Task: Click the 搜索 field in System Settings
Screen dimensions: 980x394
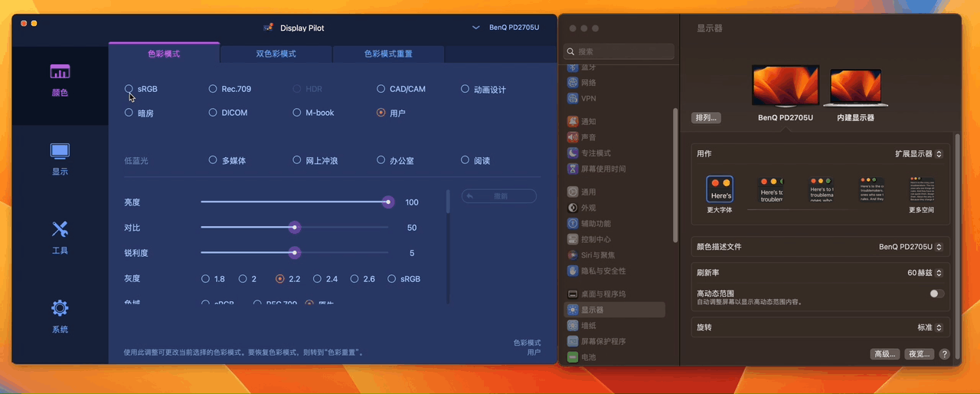Action: pos(619,51)
